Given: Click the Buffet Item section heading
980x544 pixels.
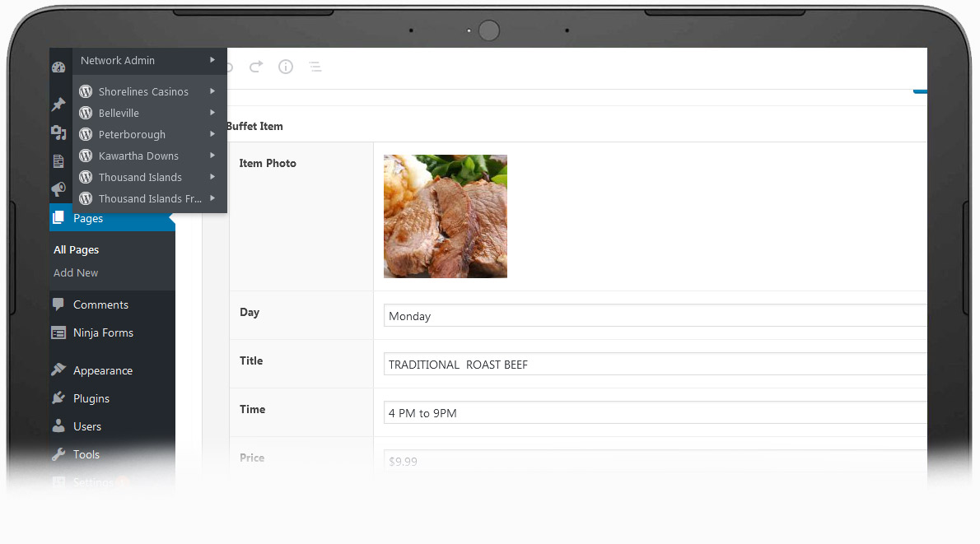Looking at the screenshot, I should tap(255, 126).
